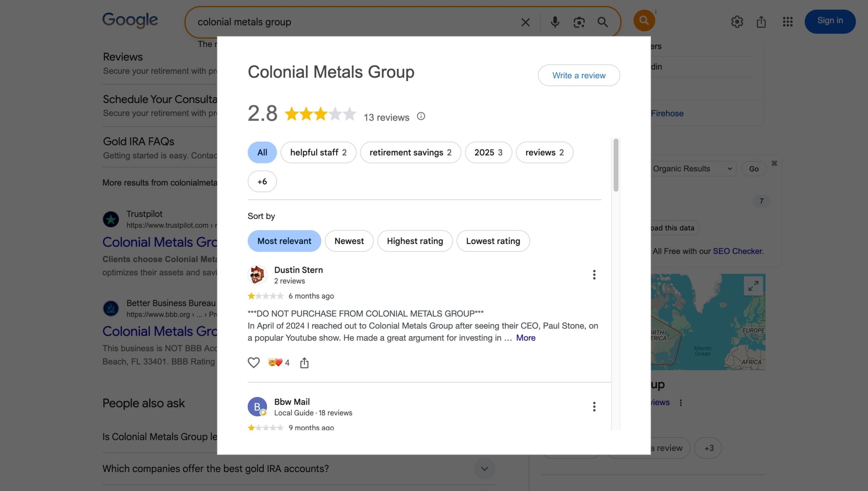Sort reviews by Lowest rating
Screen dimensions: 868x491
[493, 241]
